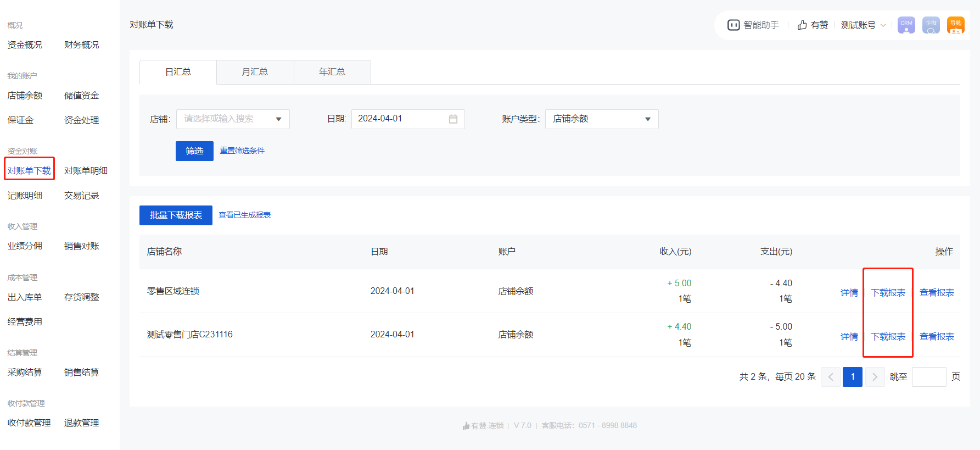
Task: Open 业绩分佣 in sidebar
Action: point(25,246)
